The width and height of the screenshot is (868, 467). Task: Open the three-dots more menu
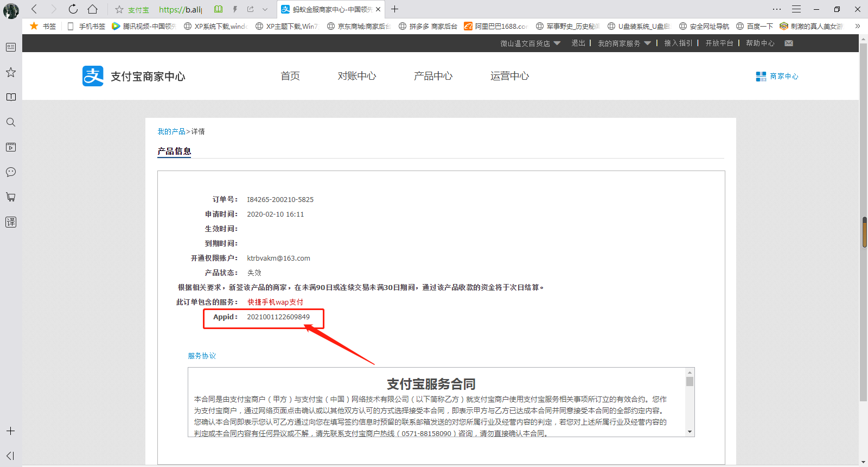(x=777, y=9)
